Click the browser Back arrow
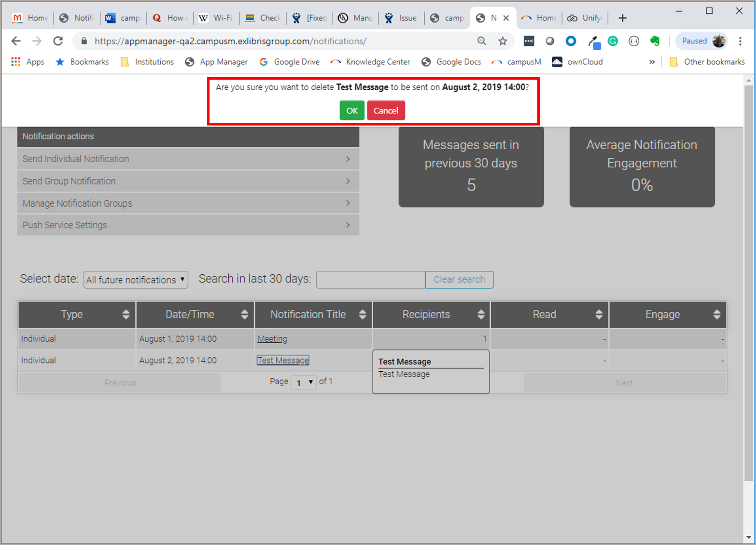Viewport: 756px width, 545px height. (16, 41)
